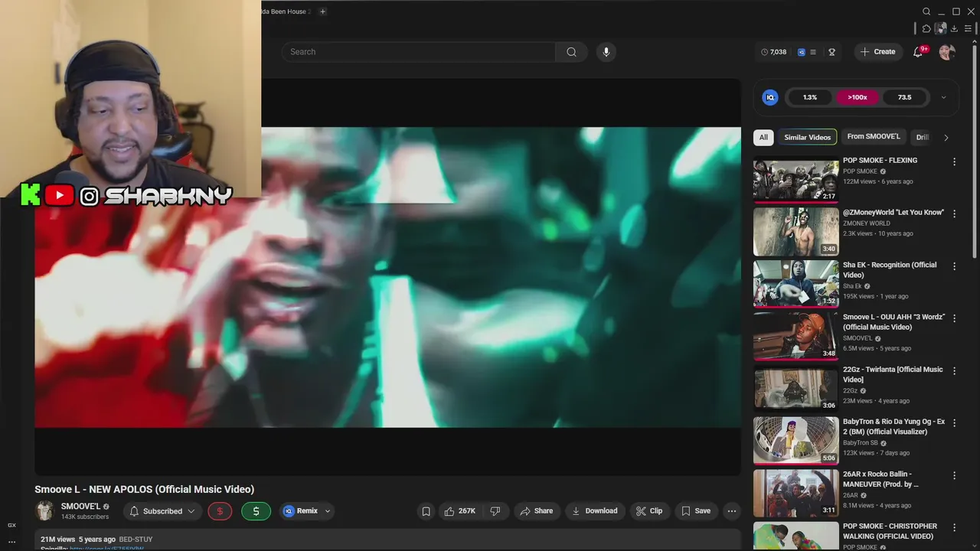Click the Create button
This screenshot has height=551, width=980.
click(x=877, y=52)
